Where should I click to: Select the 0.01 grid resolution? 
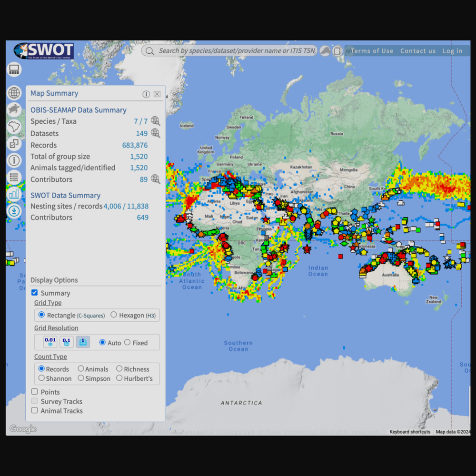[50, 342]
